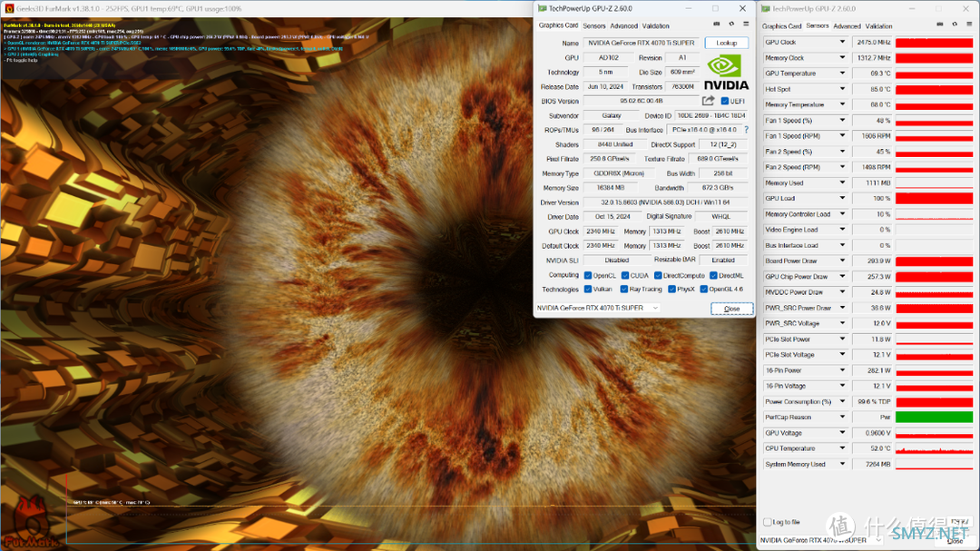Click screenshot camera icon in Sensors window
The width and height of the screenshot is (980, 551).
(940, 24)
